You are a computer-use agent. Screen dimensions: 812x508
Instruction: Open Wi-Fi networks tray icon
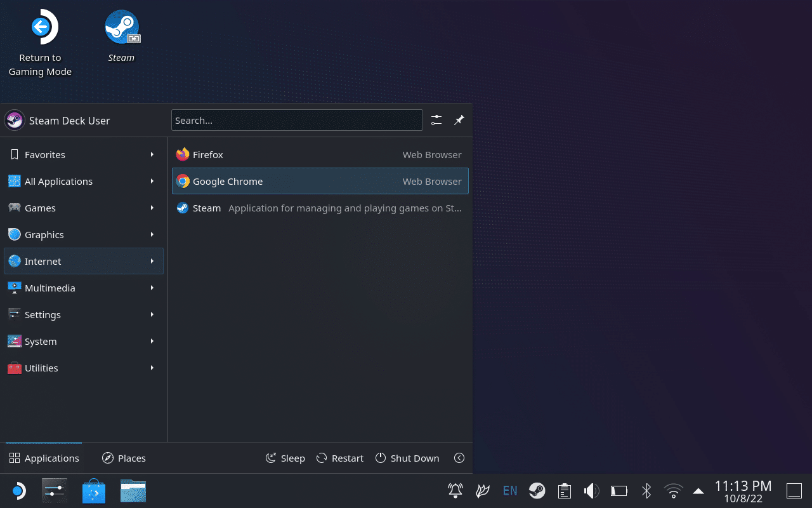674,490
